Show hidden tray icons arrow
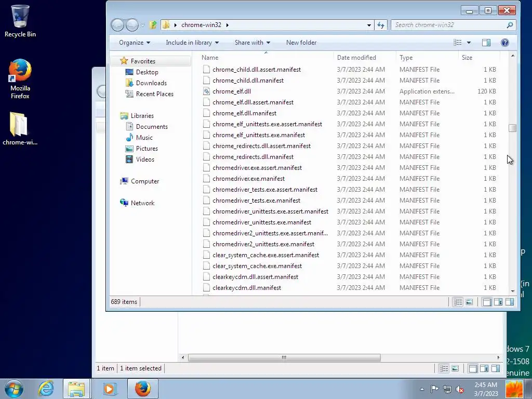Viewport: 532px width, 399px height. tap(422, 389)
